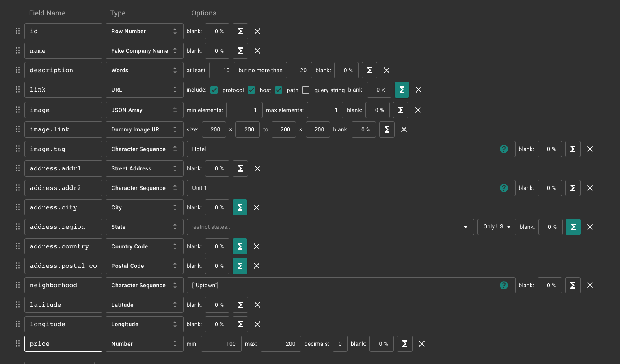Open formula editor for the name row
This screenshot has height=364, width=620.
(240, 51)
